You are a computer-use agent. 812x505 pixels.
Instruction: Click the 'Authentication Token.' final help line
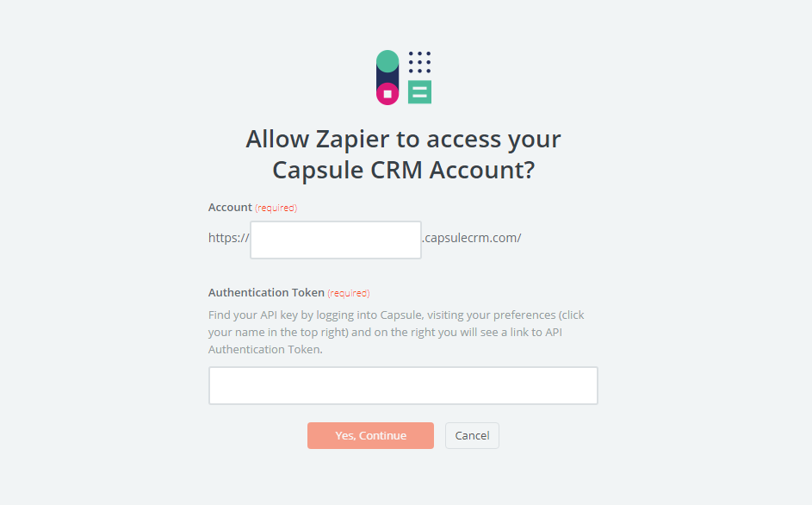[x=265, y=349]
